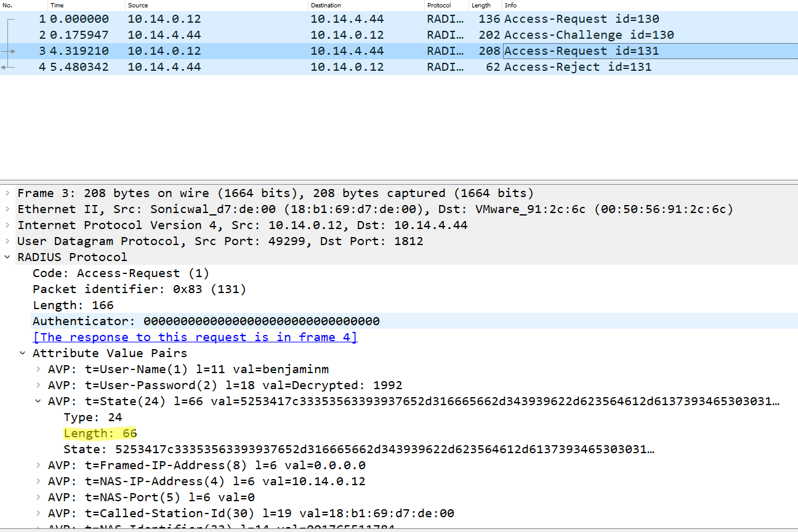Expand the User-Password AVP entry

(38, 385)
